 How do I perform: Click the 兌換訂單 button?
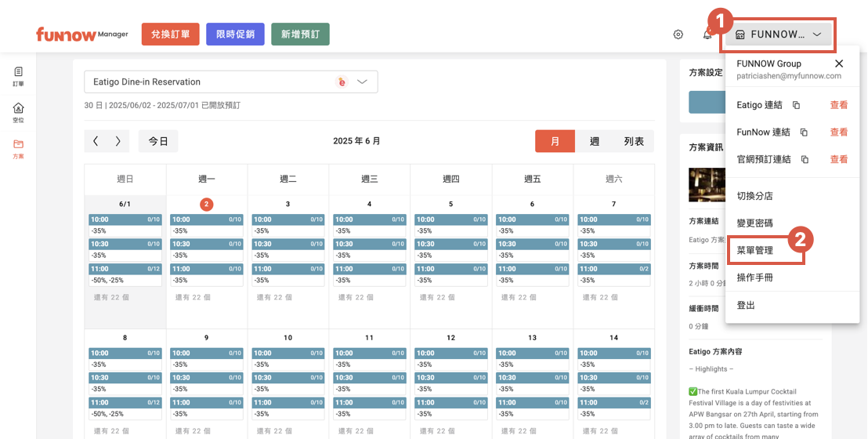click(x=170, y=34)
